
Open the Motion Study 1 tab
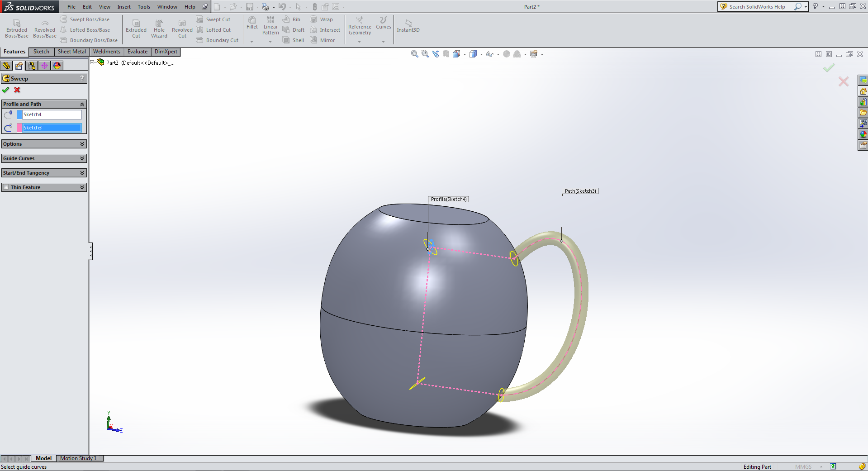80,458
